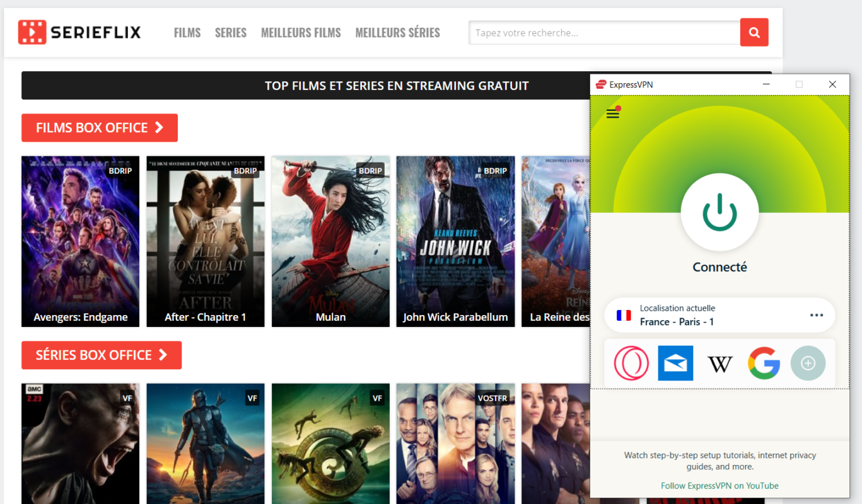The height and width of the screenshot is (504, 862).
Task: Minimize the ExpressVPN window
Action: (x=766, y=84)
